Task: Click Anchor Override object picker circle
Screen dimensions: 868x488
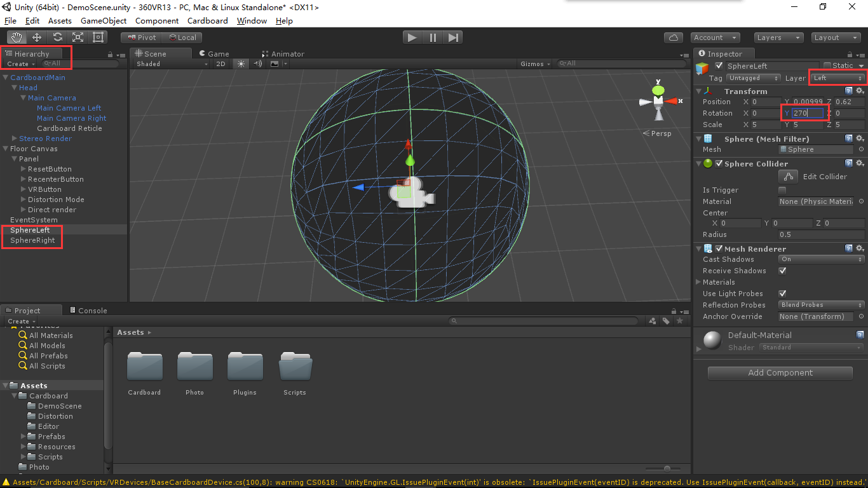Action: click(861, 316)
